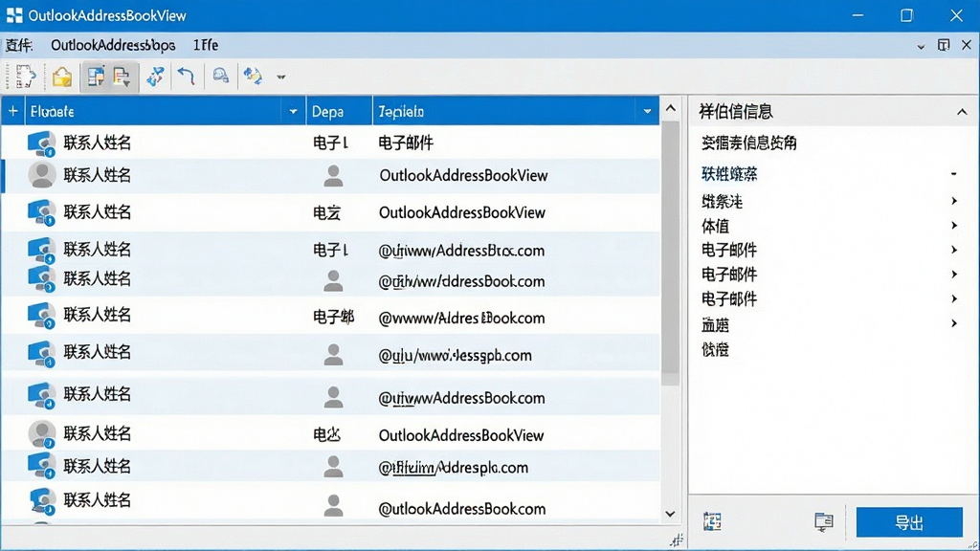Click contact icon in @ulu/www.dessgpb.com row
980x551 pixels.
(41, 354)
